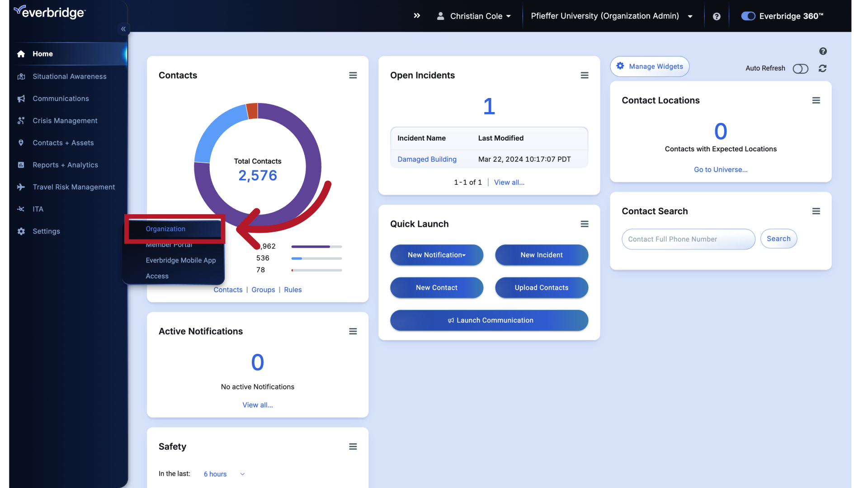Change the Safety '6 hours' time range dropdown
Screen dimensions: 868x488
tap(224, 474)
